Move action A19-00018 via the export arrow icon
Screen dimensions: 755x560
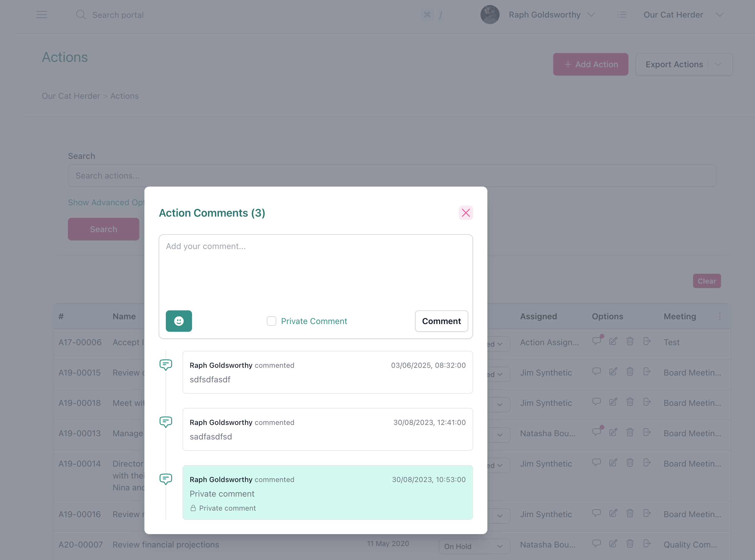click(647, 402)
